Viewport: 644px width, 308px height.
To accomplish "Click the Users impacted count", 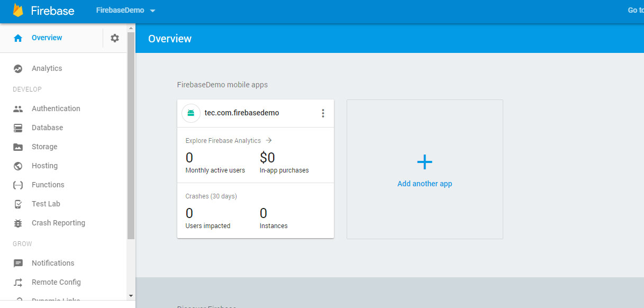I will coord(189,213).
